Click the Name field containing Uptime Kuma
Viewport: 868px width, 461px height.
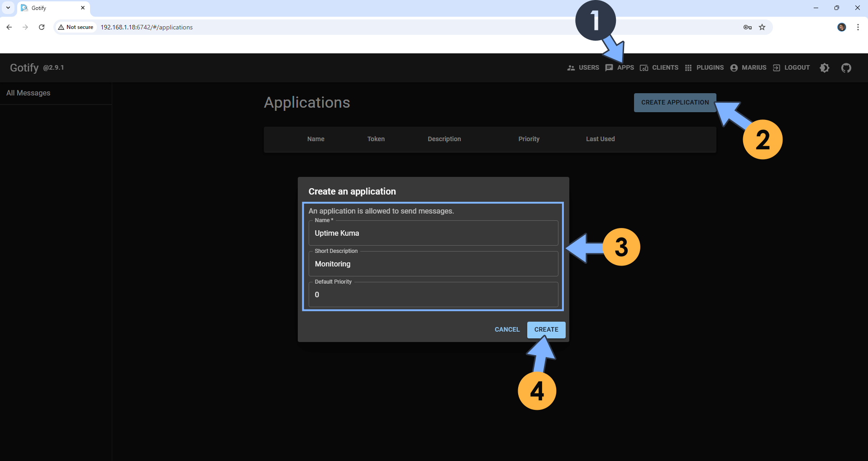pos(433,233)
